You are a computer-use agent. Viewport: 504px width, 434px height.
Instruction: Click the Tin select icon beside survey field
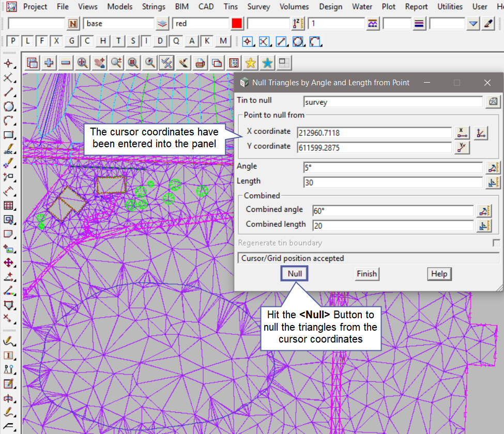pos(493,102)
